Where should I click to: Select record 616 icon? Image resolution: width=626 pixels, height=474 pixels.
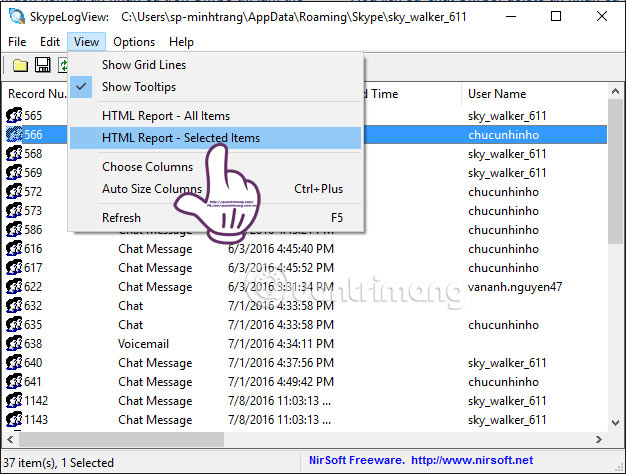pyautogui.click(x=14, y=249)
